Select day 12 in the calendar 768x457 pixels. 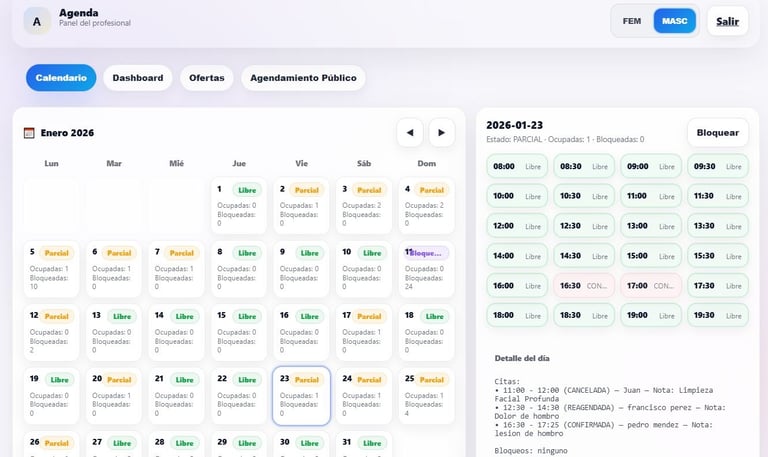51,332
